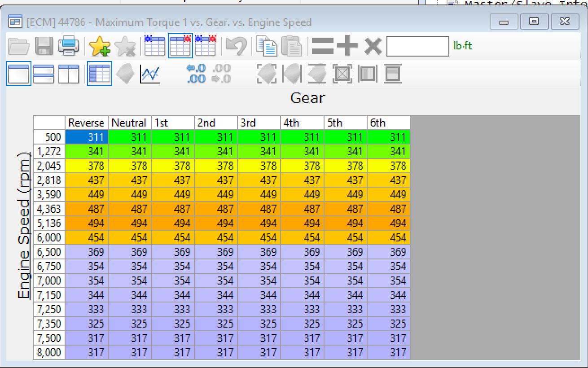This screenshot has height=368, width=588.
Task: Toggle table grid view icon
Action: (99, 74)
